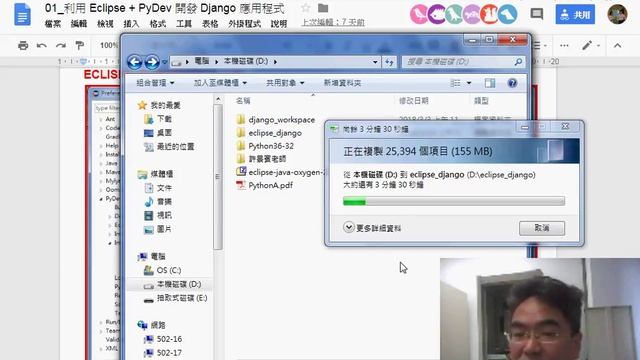Open Explorer help question mark icon

(512, 83)
